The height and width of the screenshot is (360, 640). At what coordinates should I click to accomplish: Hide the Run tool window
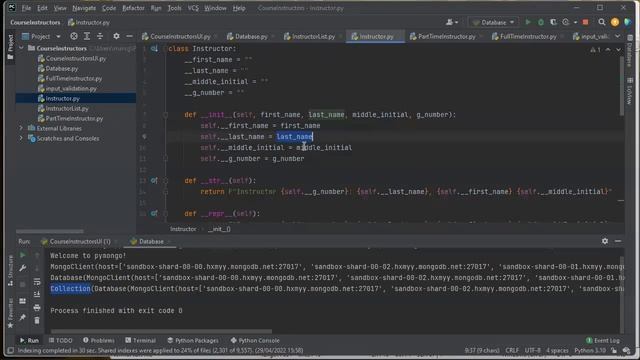[x=618, y=241]
